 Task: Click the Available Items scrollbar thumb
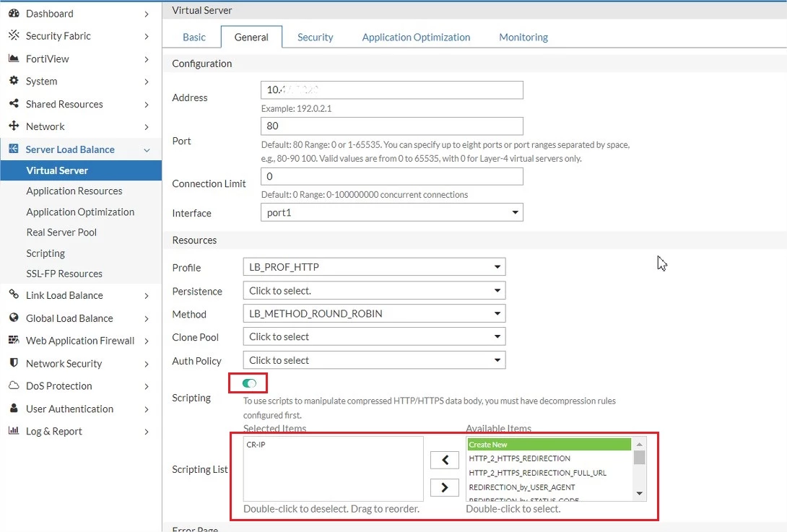coord(640,457)
